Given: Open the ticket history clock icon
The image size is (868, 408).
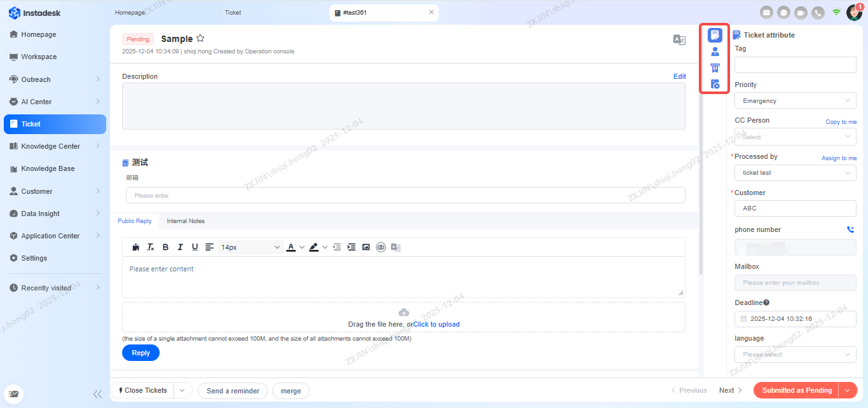Looking at the screenshot, I should 715,84.
